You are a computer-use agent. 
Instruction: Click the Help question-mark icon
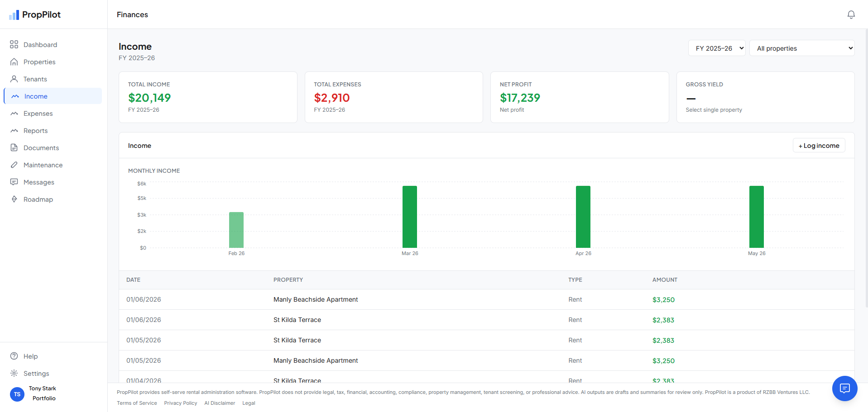click(14, 356)
